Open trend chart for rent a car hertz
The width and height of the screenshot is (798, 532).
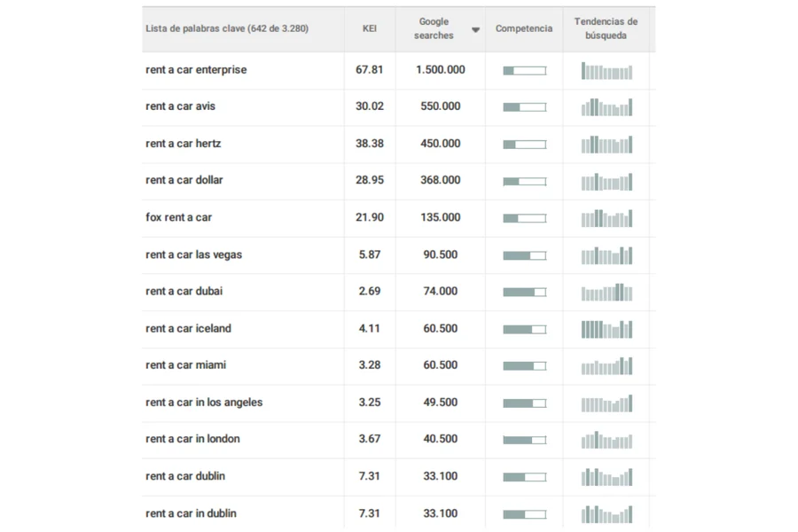coord(606,145)
